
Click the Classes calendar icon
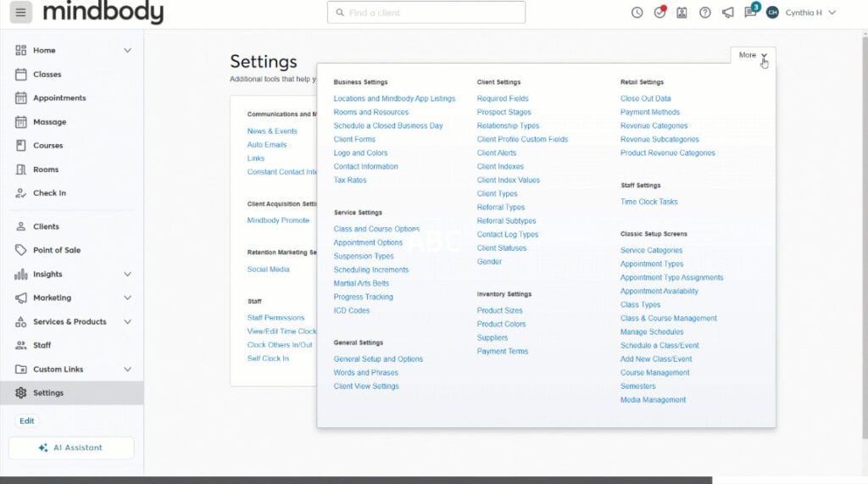click(21, 75)
